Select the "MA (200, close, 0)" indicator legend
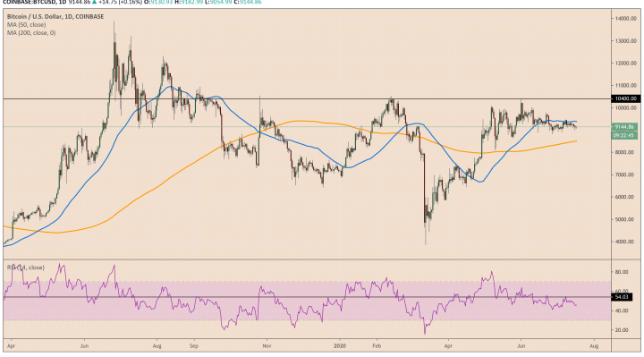This screenshot has height=357, width=644. (x=31, y=33)
